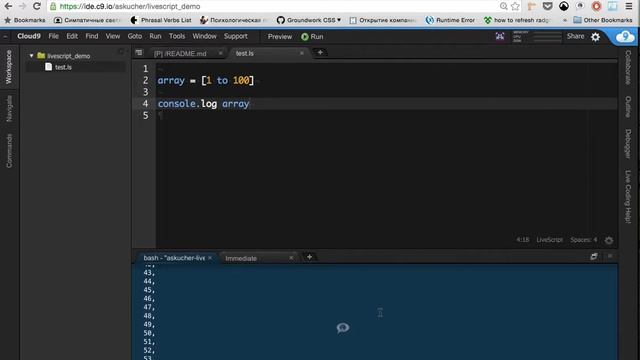Click the Preview button
The image size is (640, 360).
280,37
